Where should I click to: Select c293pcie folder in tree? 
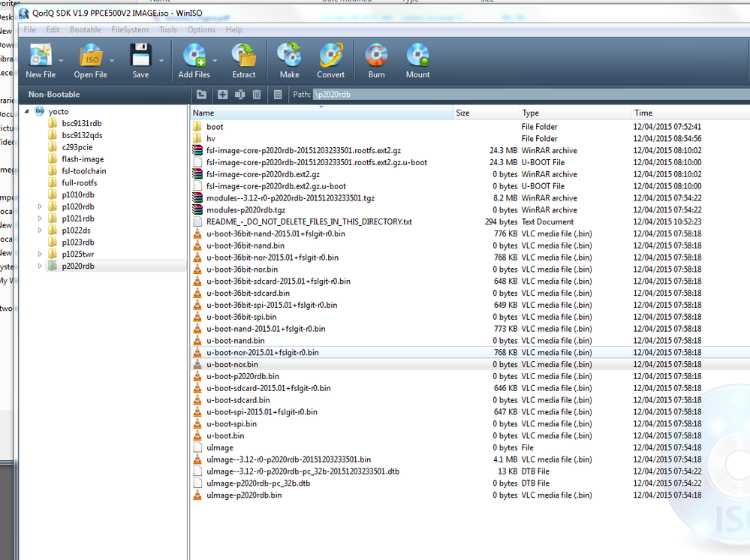[77, 147]
